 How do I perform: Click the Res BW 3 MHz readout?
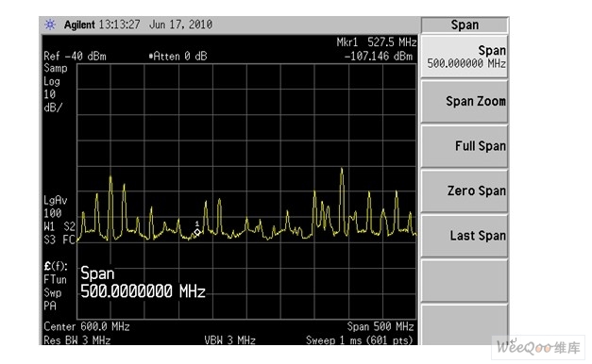[77, 340]
